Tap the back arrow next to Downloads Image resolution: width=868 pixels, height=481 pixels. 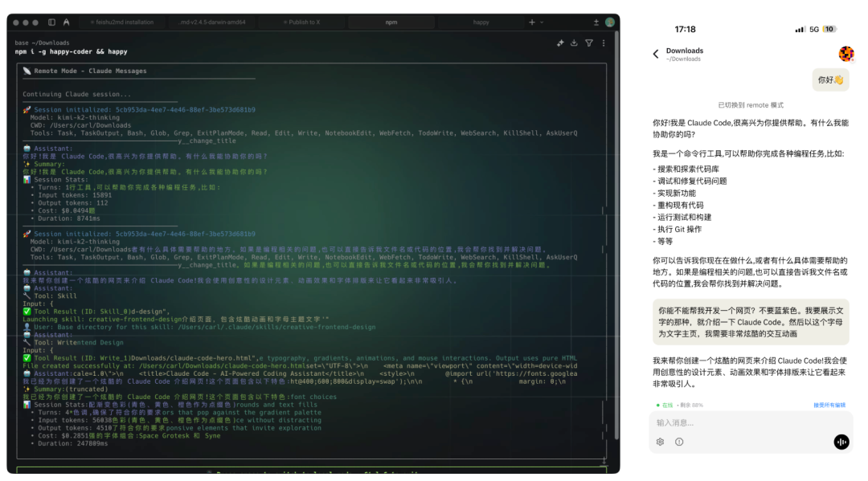click(656, 54)
